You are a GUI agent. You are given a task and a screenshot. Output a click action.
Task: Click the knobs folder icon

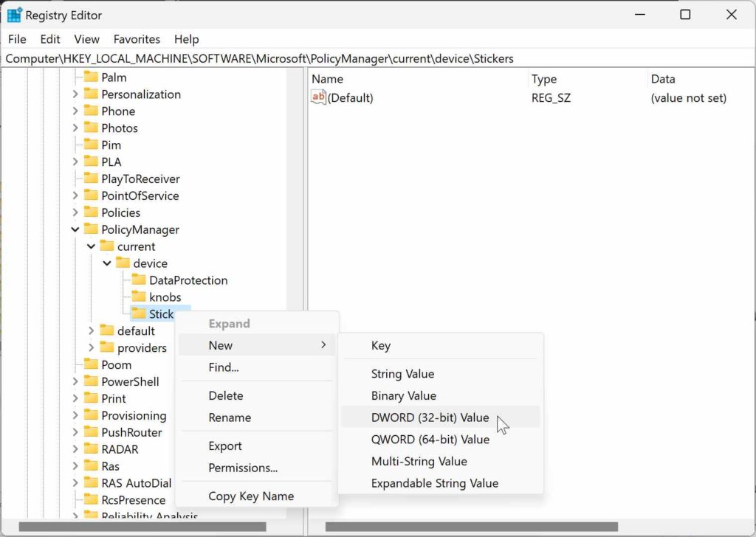coord(139,297)
